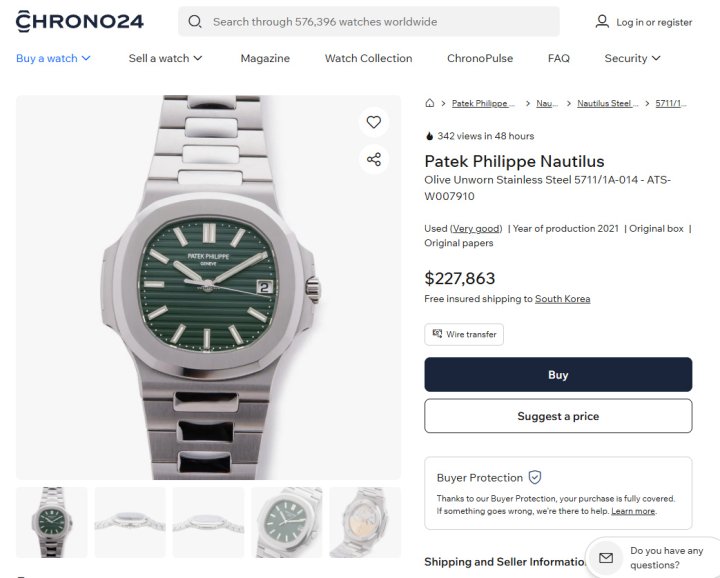Click the Chrono24 logo

pyautogui.click(x=80, y=21)
